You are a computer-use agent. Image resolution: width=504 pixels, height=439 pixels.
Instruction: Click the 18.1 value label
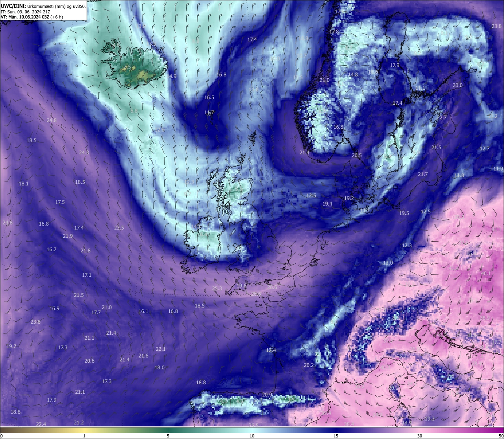click(x=24, y=183)
